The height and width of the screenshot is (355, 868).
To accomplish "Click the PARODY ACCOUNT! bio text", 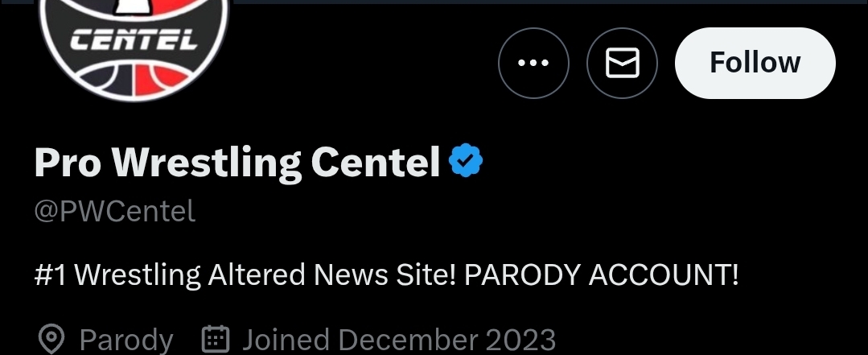I will 601,275.
